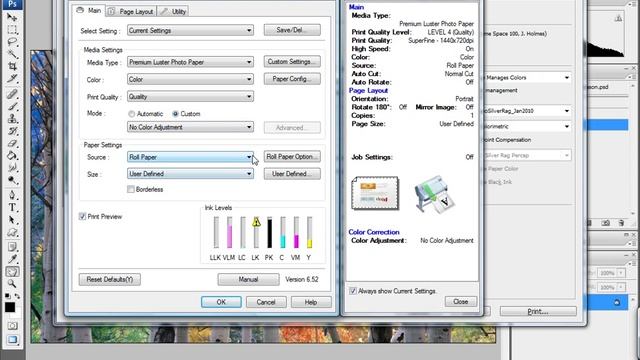The width and height of the screenshot is (640, 360).
Task: Select the Lasso tool
Action: tap(12, 42)
